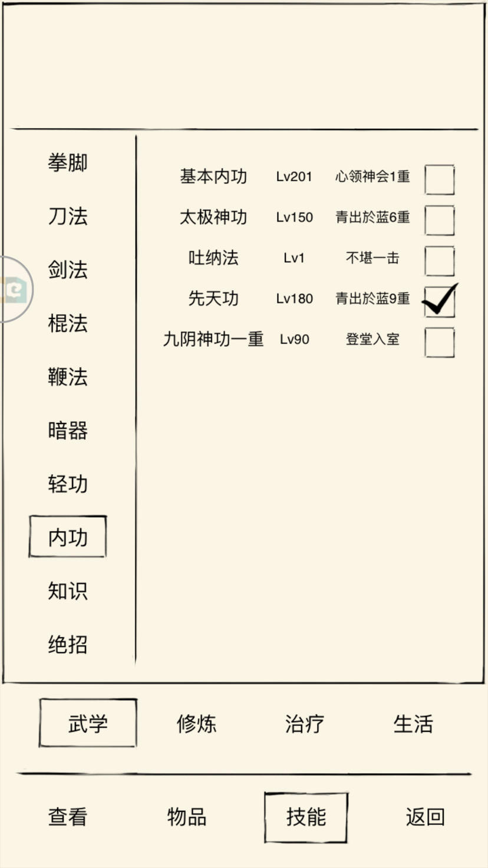Viewport: 488px width, 868px height.
Task: Open the 治疗 tab
Action: pyautogui.click(x=305, y=724)
